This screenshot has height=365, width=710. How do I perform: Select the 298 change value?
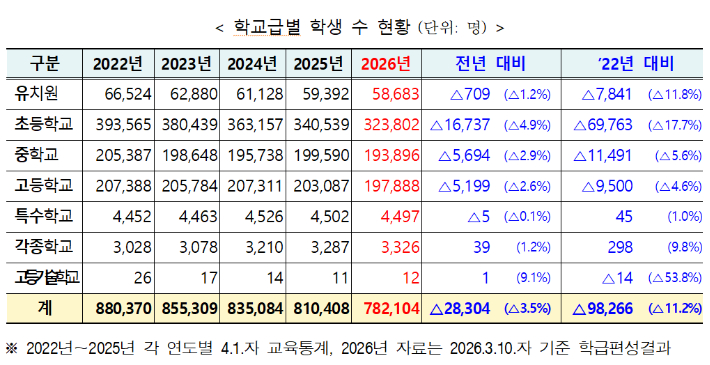click(x=620, y=247)
